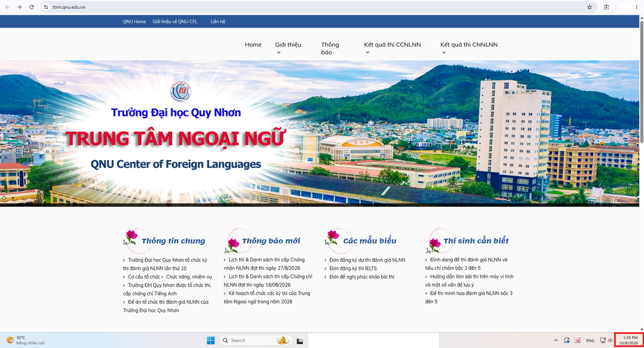
Task: View site information icon in address bar
Action: pyautogui.click(x=46, y=7)
